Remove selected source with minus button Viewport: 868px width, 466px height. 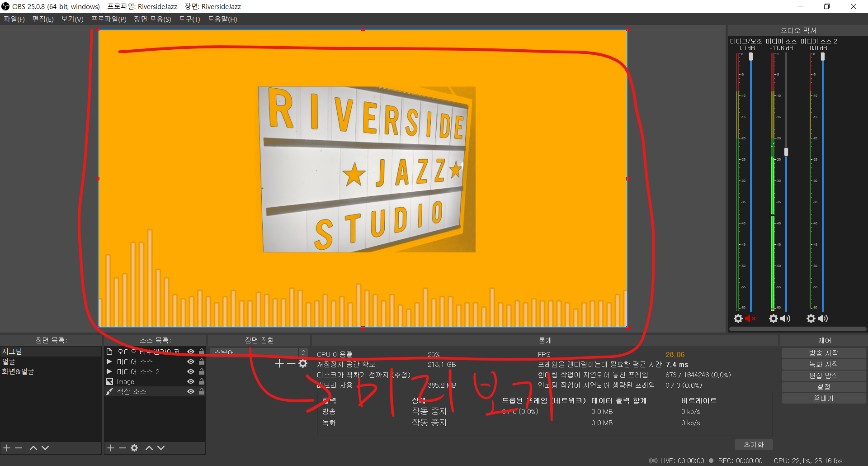(123, 448)
